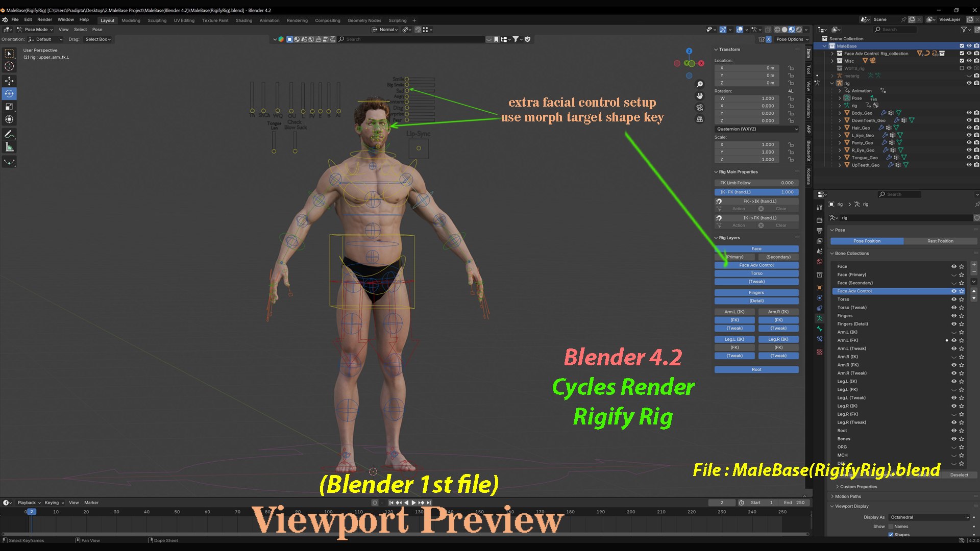Viewport: 980px width, 551px height.
Task: Click the Face Adv Control rig layer button
Action: click(x=756, y=265)
